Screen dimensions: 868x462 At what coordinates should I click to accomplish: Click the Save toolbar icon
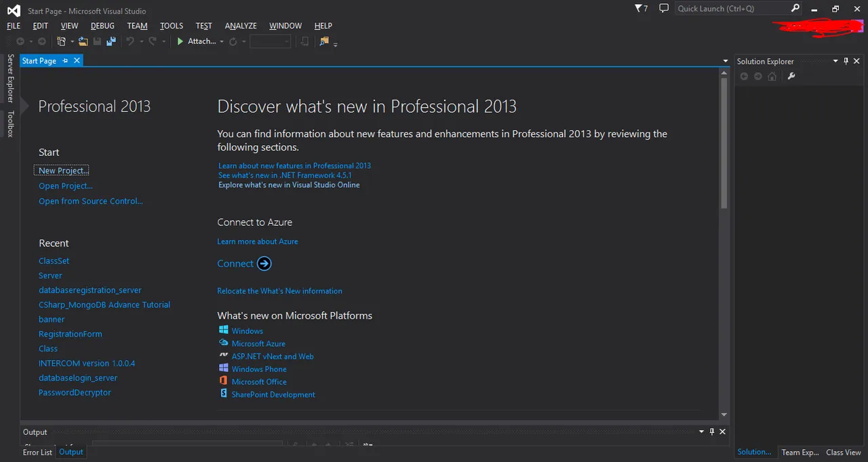(97, 41)
